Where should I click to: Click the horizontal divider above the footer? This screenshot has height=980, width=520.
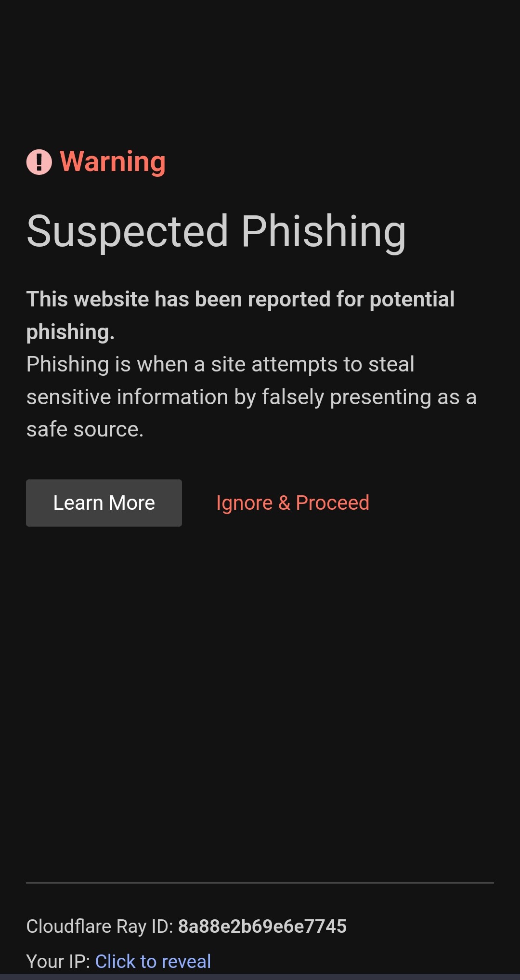pos(260,883)
